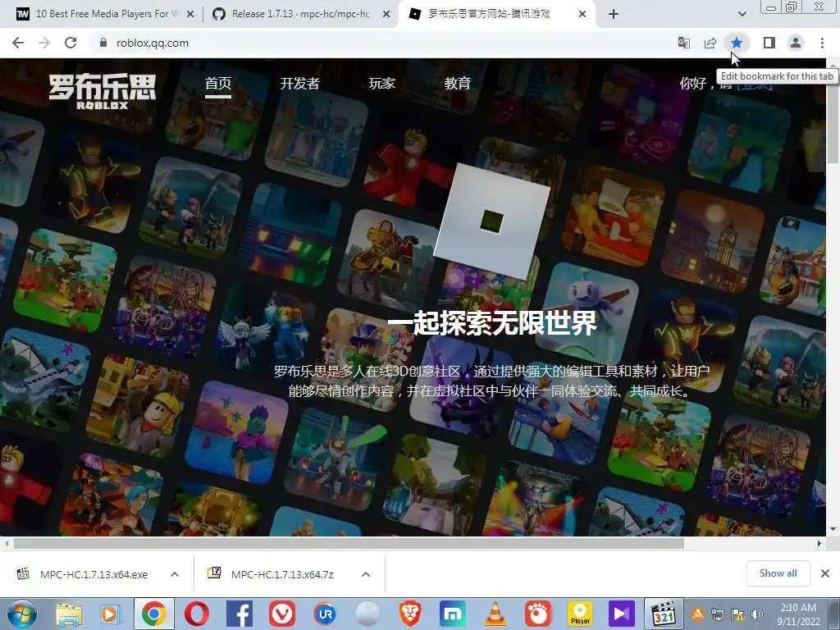Toggle the Chrome side panel
The width and height of the screenshot is (840, 630).
click(x=769, y=43)
